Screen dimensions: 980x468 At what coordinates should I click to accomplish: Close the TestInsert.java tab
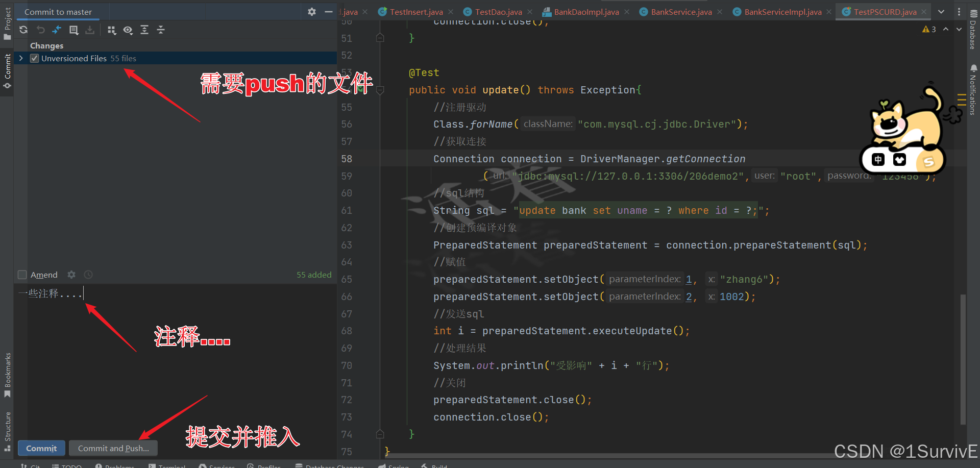pos(451,12)
